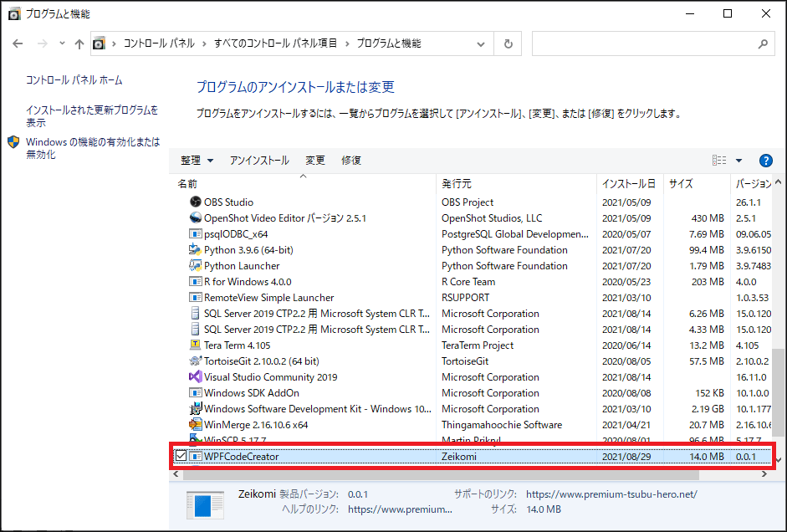This screenshot has height=532, width=787.
Task: Click the WPFCodeCreator program icon
Action: pyautogui.click(x=195, y=456)
